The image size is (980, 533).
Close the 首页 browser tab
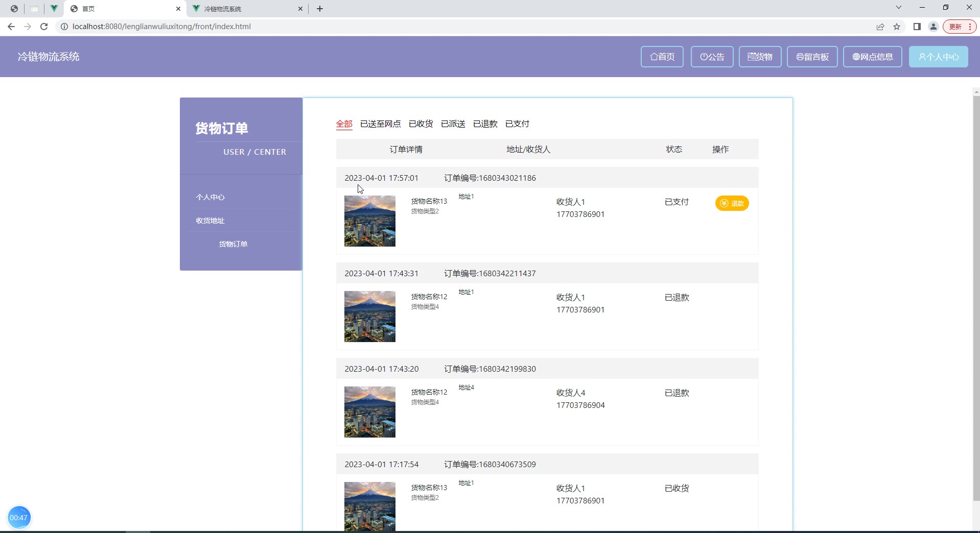(178, 9)
